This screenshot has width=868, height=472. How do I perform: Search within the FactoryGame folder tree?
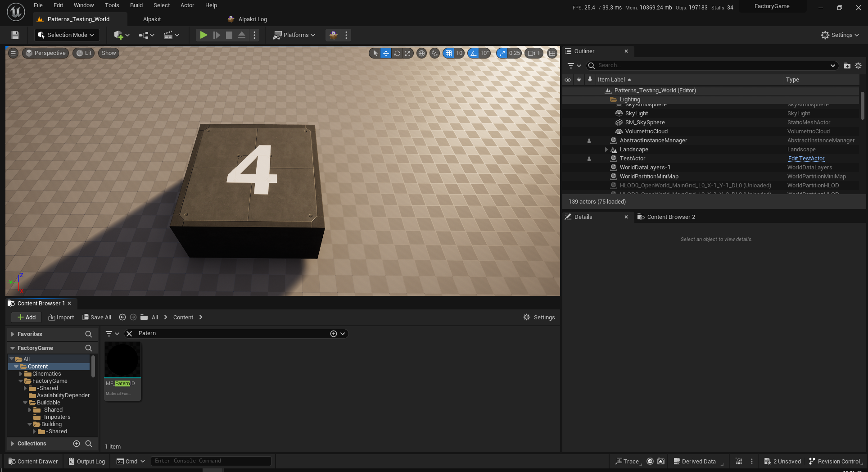(89, 348)
